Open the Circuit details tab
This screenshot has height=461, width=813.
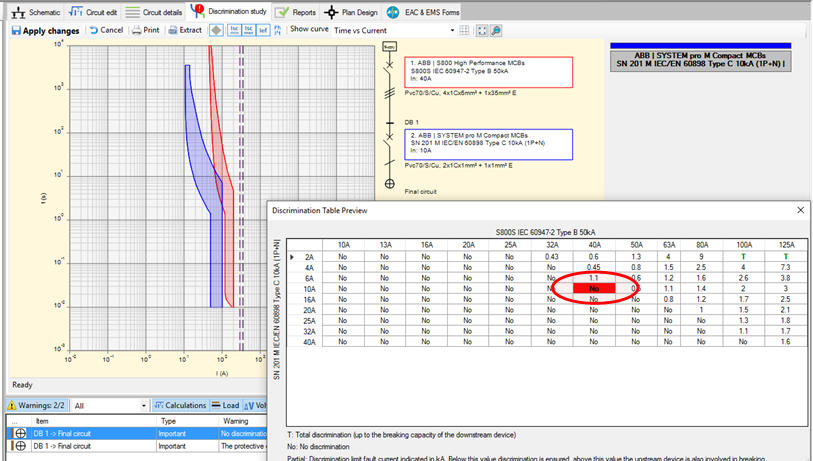pos(154,12)
